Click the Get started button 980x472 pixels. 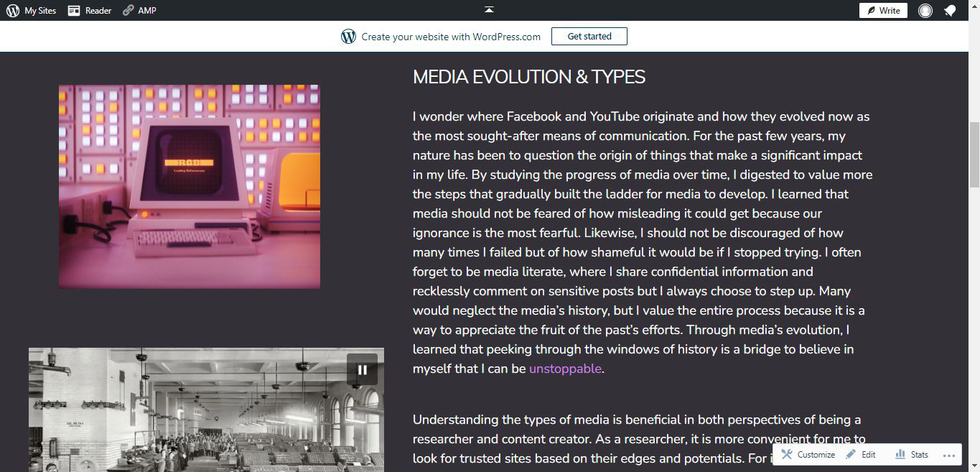(589, 36)
